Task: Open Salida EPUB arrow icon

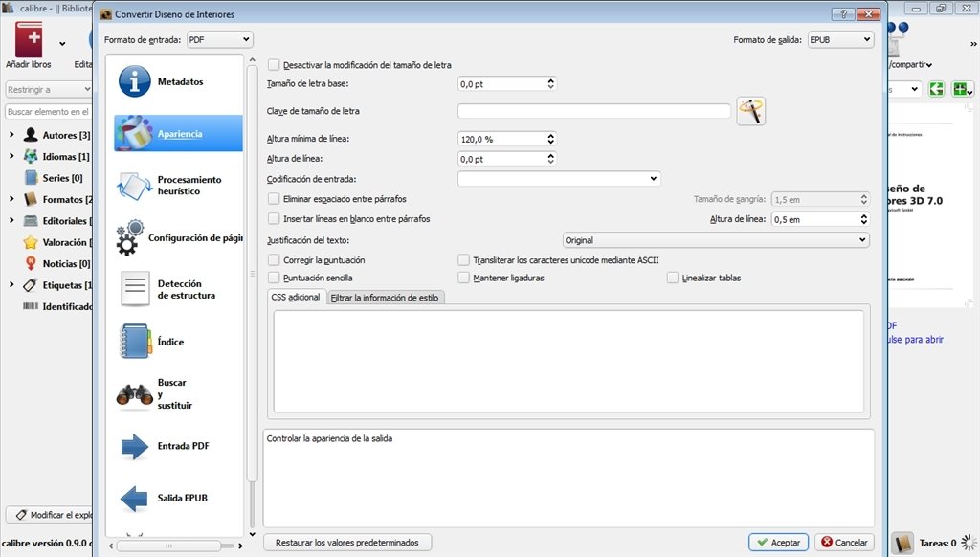Action: pos(134,499)
